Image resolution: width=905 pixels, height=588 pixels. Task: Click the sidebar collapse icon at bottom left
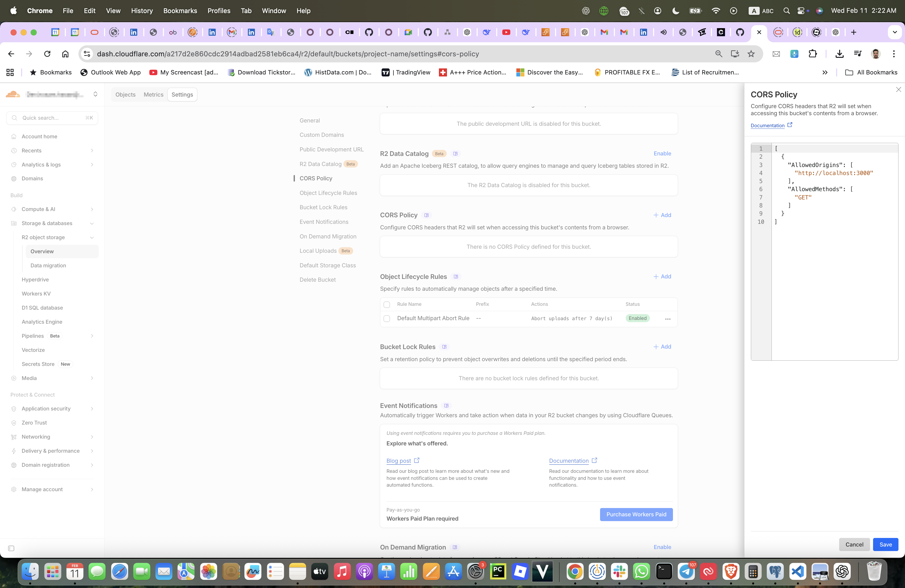tap(11, 549)
